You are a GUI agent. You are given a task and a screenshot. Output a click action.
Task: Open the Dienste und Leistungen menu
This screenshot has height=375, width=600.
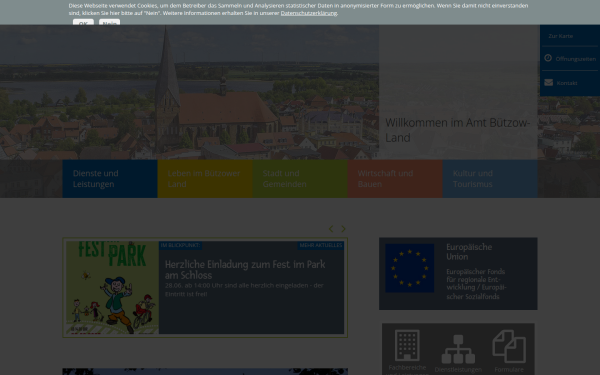(110, 179)
